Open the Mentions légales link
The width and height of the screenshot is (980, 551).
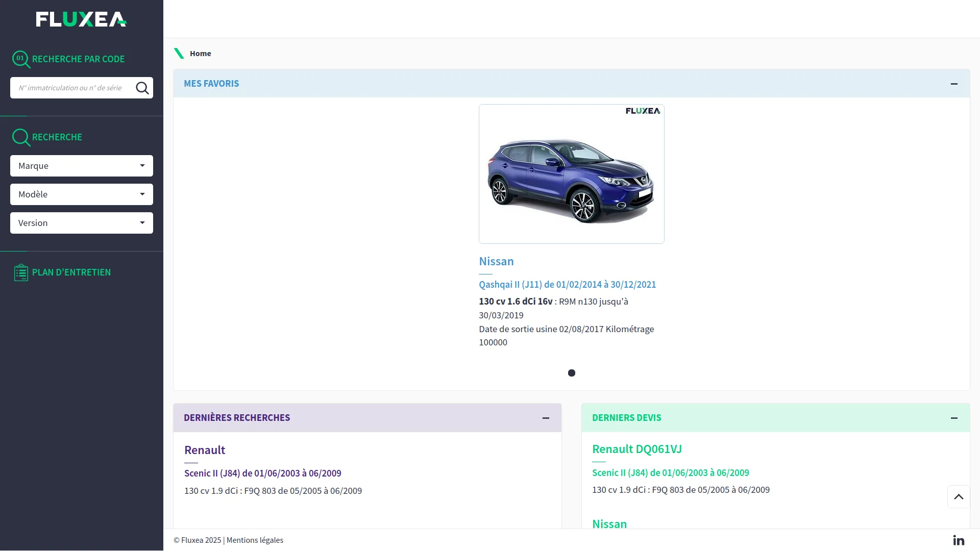(x=255, y=540)
